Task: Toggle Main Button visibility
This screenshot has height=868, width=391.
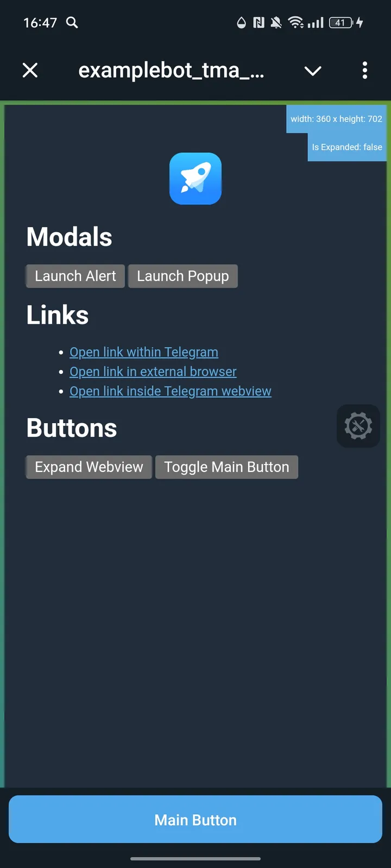Action: point(227,467)
